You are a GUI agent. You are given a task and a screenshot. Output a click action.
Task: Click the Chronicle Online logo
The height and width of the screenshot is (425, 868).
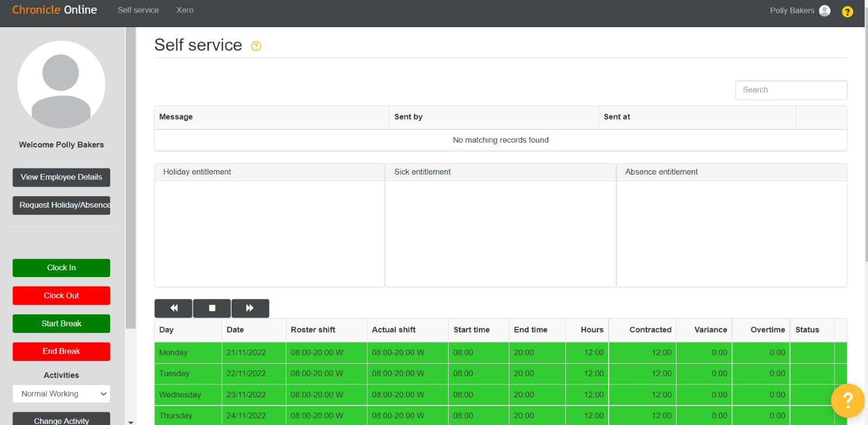pos(55,10)
